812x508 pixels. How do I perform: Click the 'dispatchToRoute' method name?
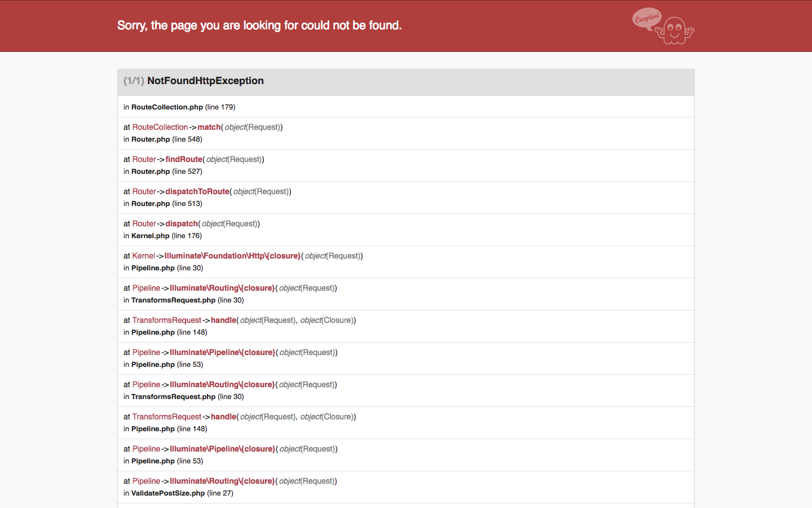click(197, 192)
